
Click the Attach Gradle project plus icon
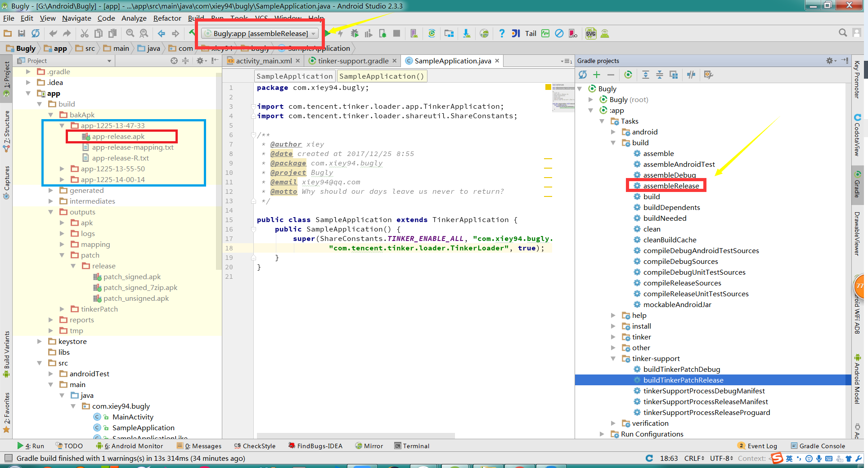597,75
